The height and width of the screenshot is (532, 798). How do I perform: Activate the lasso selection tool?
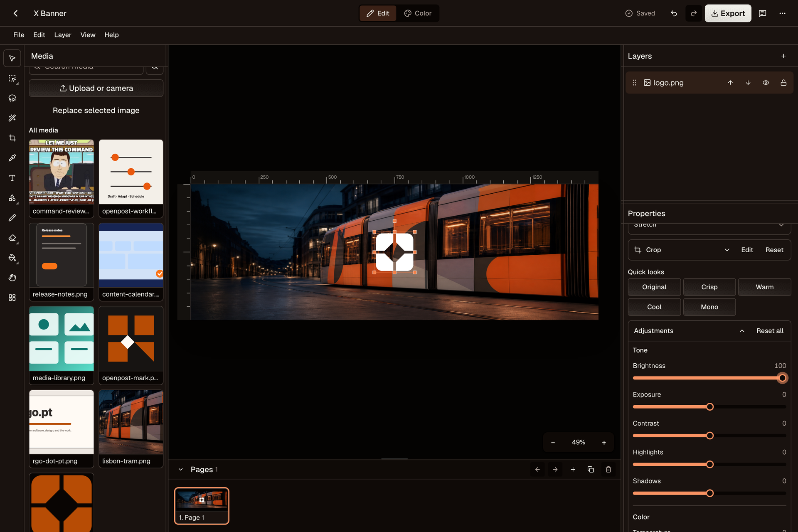(12, 99)
